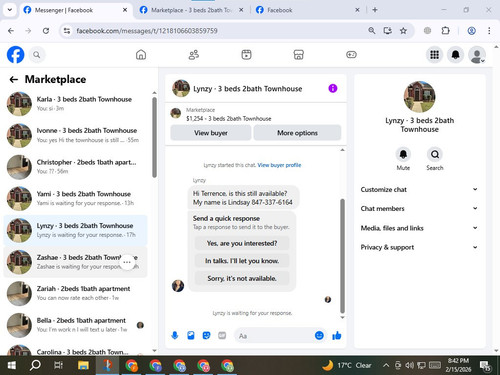Open Ivonne 3 beds 2bath Townhouse chat

[75, 135]
